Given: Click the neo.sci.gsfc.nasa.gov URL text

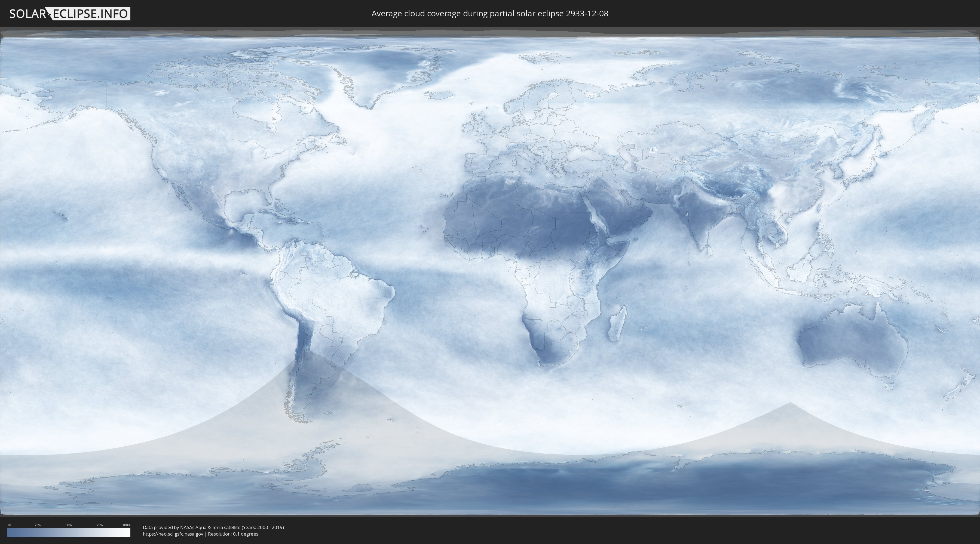Looking at the screenshot, I should pyautogui.click(x=173, y=534).
